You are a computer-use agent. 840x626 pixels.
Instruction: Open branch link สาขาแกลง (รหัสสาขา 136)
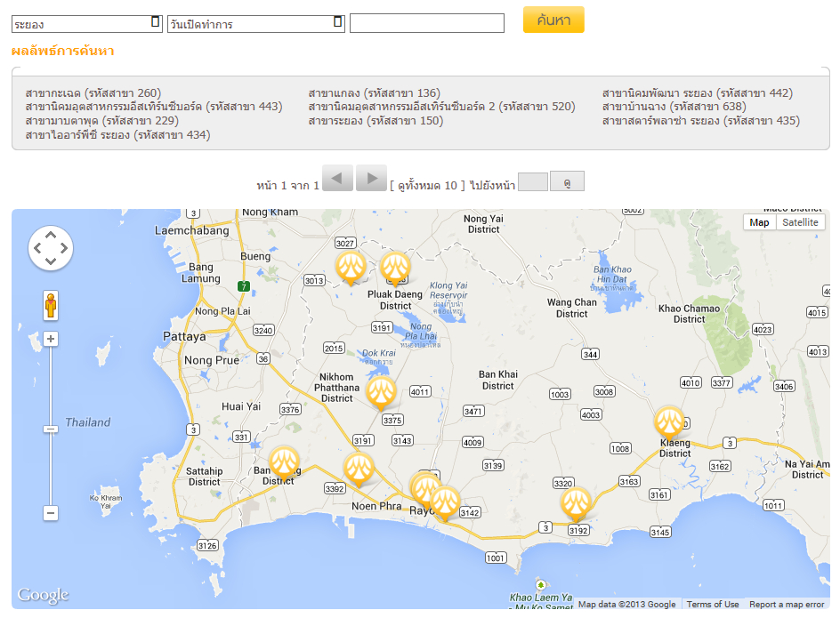[x=374, y=93]
